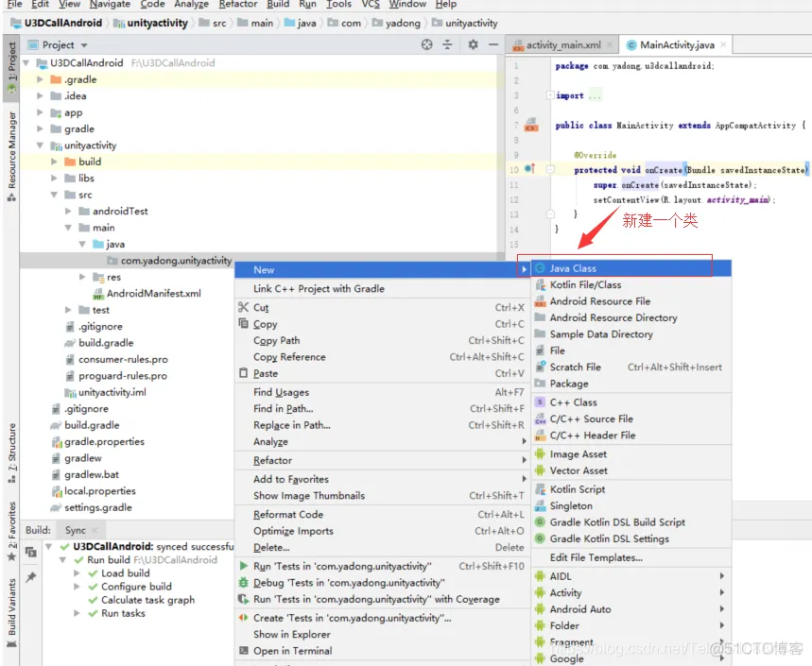The image size is (812, 666).
Task: Click the Vector Asset android icon
Action: [x=540, y=470]
